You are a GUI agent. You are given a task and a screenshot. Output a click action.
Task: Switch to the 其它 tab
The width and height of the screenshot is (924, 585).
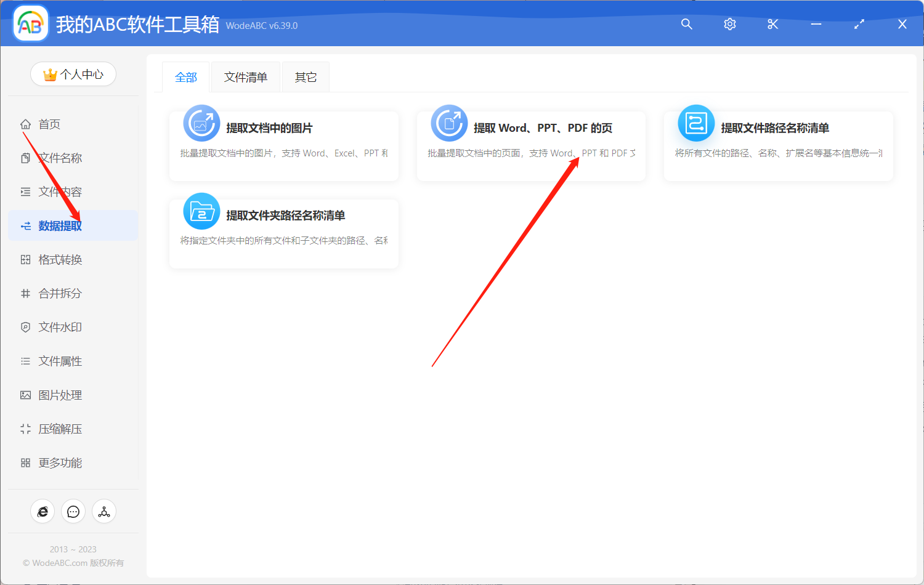coord(306,76)
